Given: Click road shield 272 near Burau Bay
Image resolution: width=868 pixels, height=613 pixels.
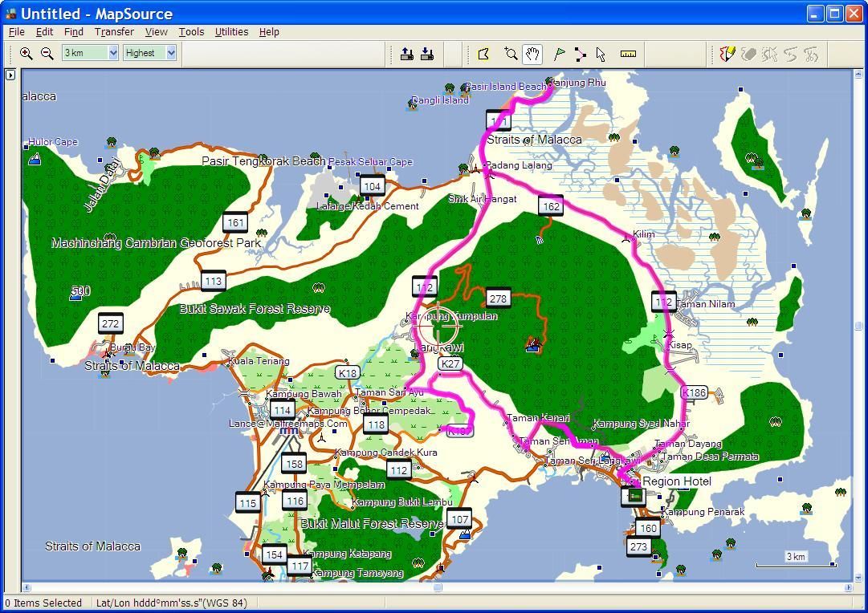Looking at the screenshot, I should 110,323.
